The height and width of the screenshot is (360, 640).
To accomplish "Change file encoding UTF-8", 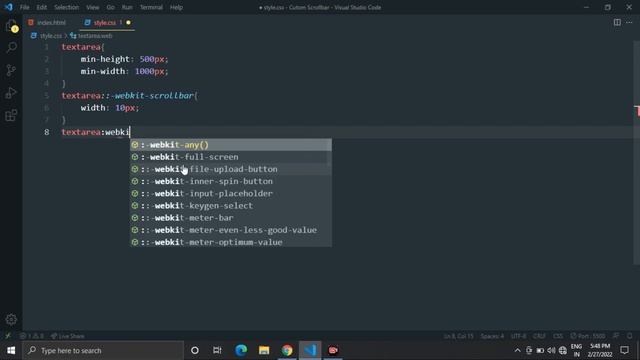I will pyautogui.click(x=519, y=336).
